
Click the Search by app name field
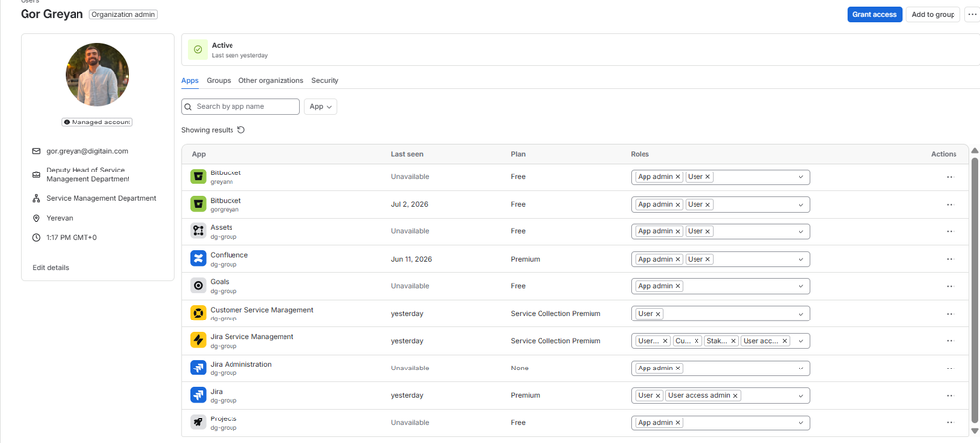point(240,106)
